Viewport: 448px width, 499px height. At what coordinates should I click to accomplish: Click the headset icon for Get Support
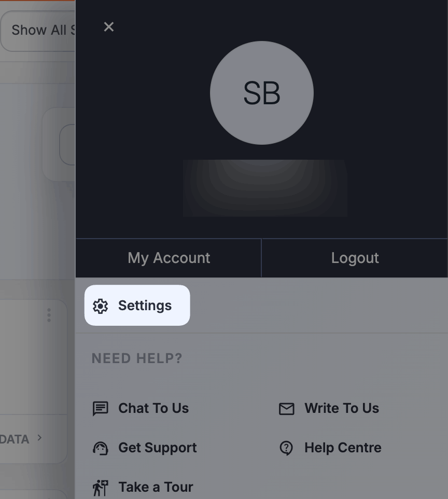tap(102, 448)
